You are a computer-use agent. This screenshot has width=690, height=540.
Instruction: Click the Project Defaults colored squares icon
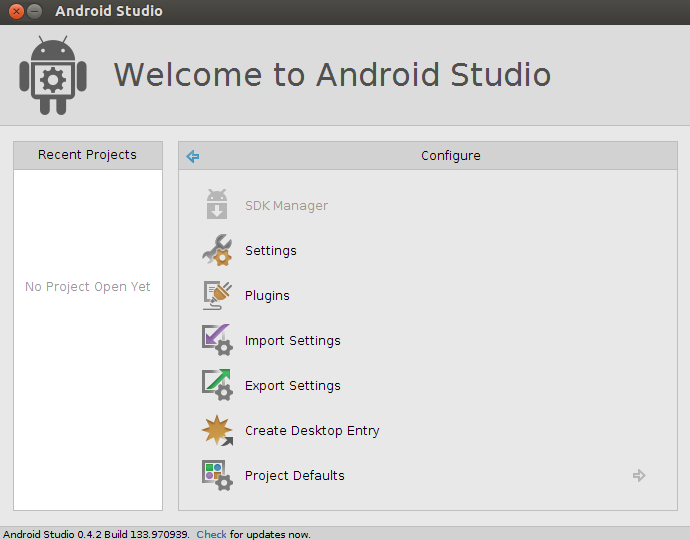click(x=217, y=475)
